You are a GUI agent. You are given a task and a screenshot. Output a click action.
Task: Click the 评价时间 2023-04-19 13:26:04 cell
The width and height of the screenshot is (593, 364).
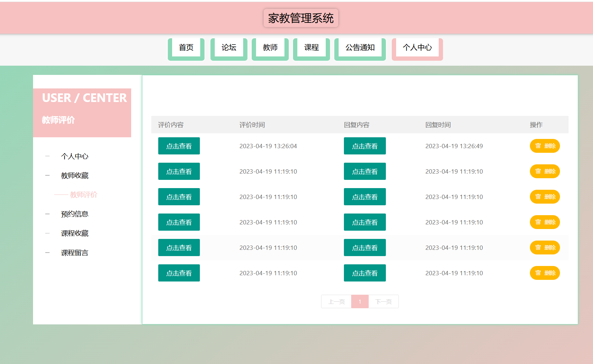[268, 146]
